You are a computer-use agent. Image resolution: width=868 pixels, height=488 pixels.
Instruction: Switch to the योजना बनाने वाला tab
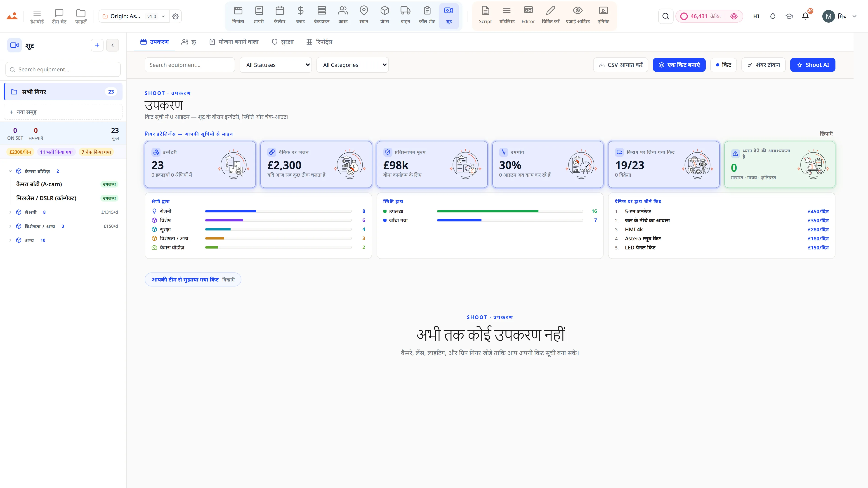[234, 42]
